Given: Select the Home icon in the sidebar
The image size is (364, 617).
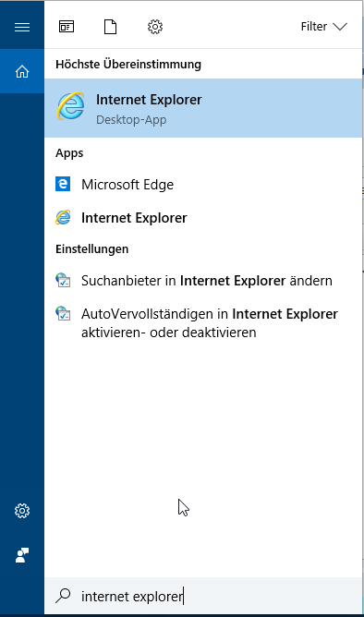Looking at the screenshot, I should [22, 71].
